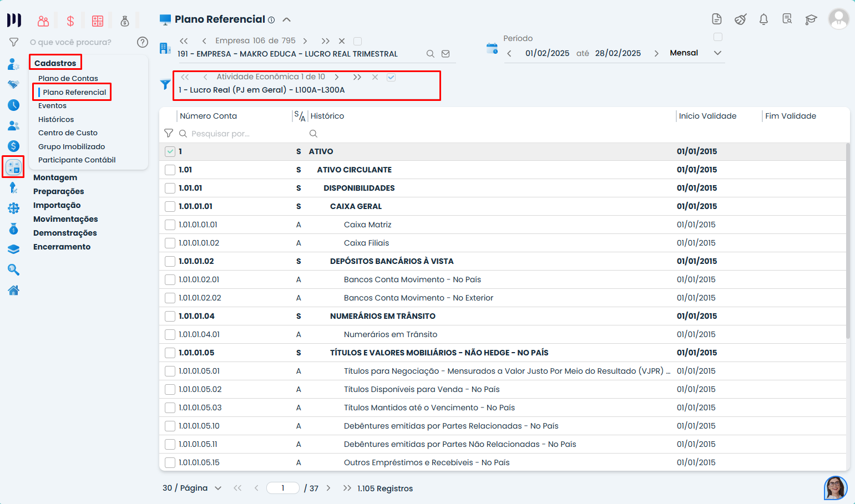
Task: Select Centro de Custo in Cadastros
Action: [x=68, y=133]
